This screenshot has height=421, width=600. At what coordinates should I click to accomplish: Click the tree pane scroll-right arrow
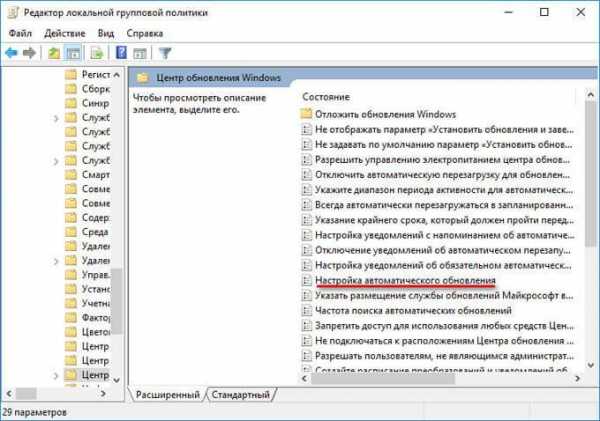(x=103, y=393)
